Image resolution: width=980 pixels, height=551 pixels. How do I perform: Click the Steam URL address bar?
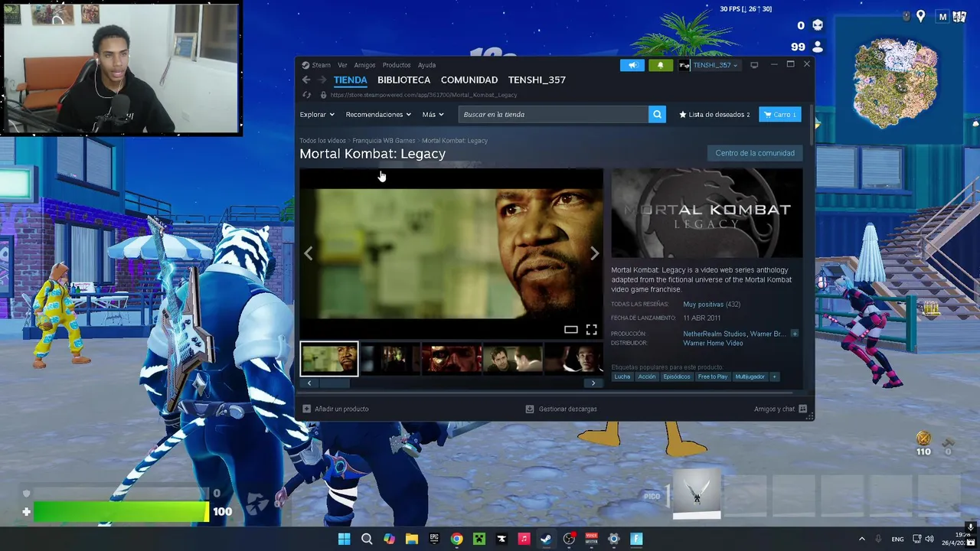[423, 95]
